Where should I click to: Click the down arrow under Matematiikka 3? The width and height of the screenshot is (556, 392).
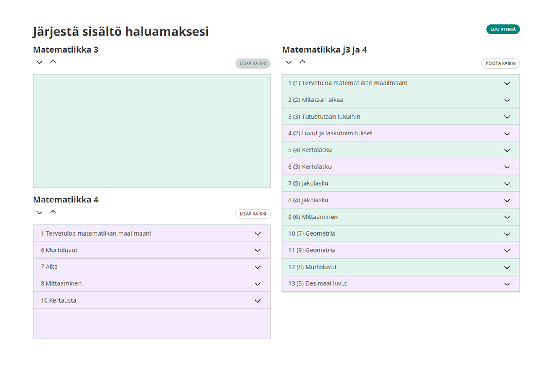(x=39, y=62)
